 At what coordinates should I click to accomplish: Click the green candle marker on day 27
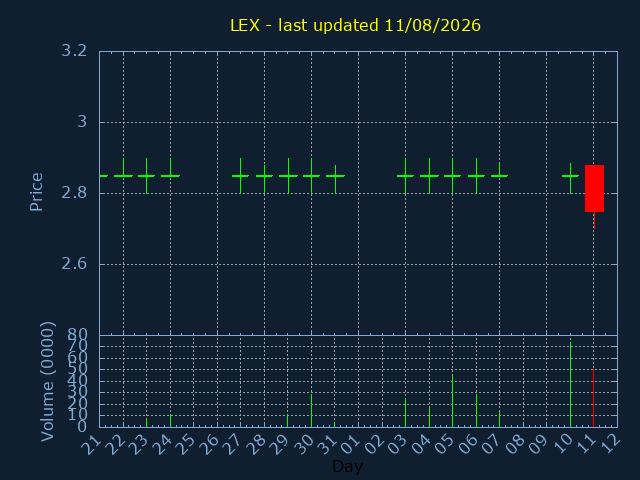pyautogui.click(x=240, y=176)
